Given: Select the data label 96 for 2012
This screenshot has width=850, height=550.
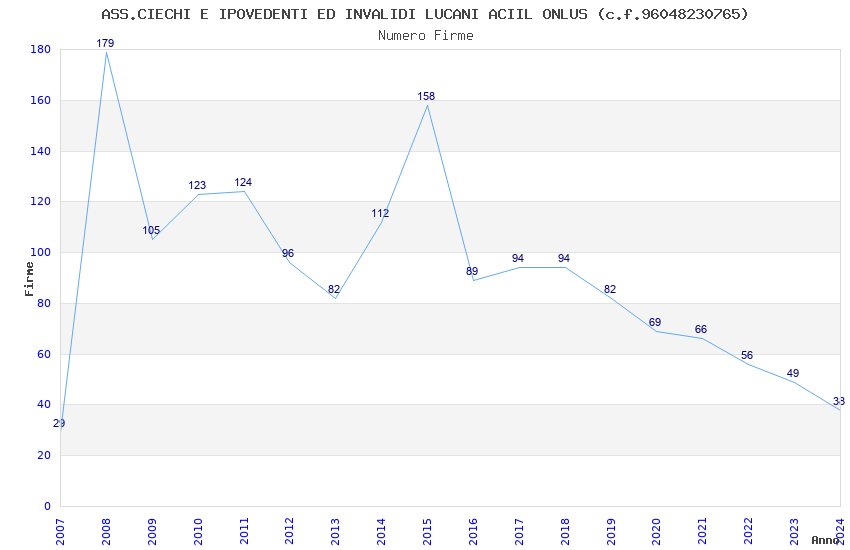Looking at the screenshot, I should (288, 253).
